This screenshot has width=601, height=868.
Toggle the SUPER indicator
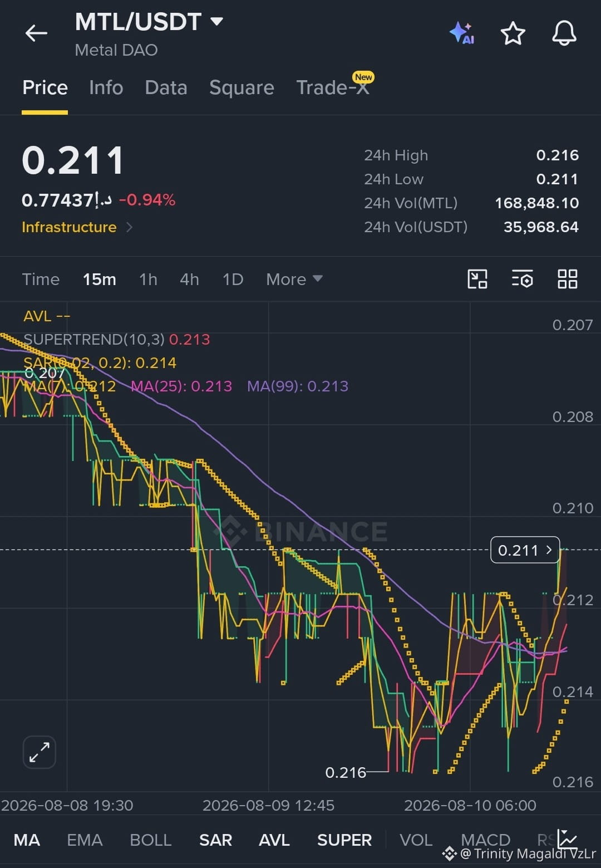pos(344,840)
